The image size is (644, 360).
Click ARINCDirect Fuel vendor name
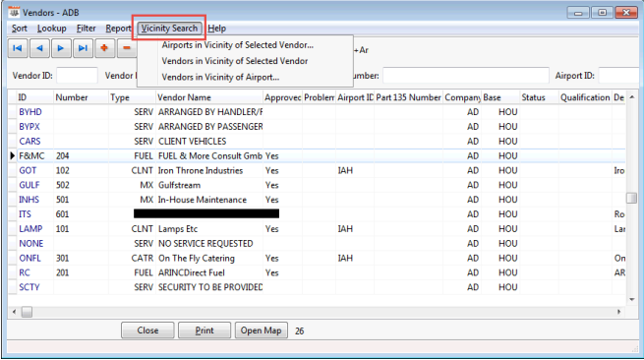[x=192, y=272]
